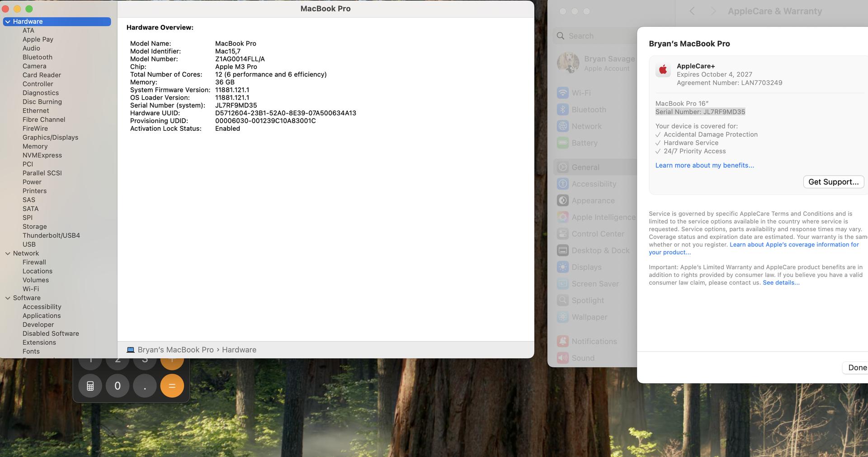
Task: Click the back arrow in System Settings toolbar
Action: pyautogui.click(x=692, y=11)
